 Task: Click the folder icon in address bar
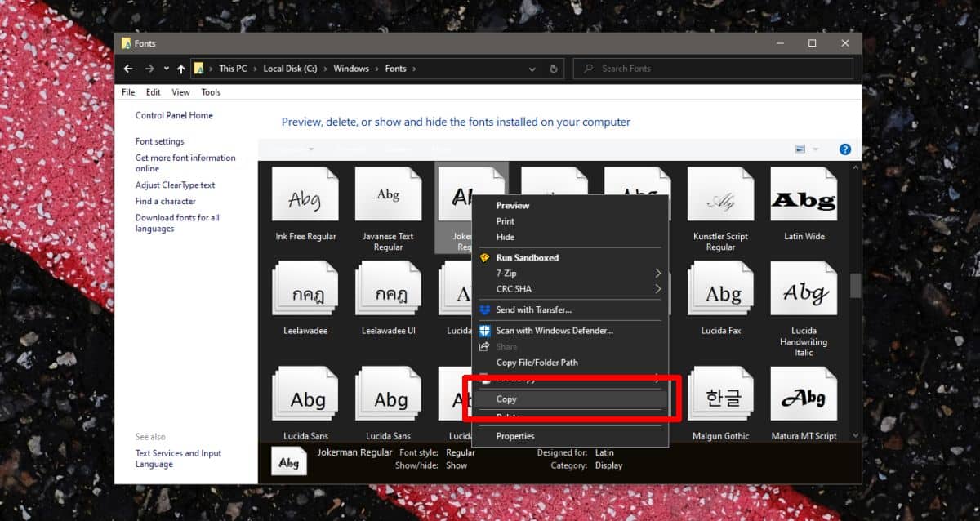tap(199, 69)
